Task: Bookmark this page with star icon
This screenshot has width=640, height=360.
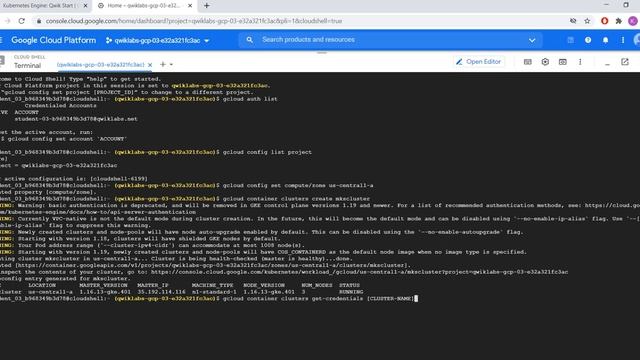Action: (587, 21)
